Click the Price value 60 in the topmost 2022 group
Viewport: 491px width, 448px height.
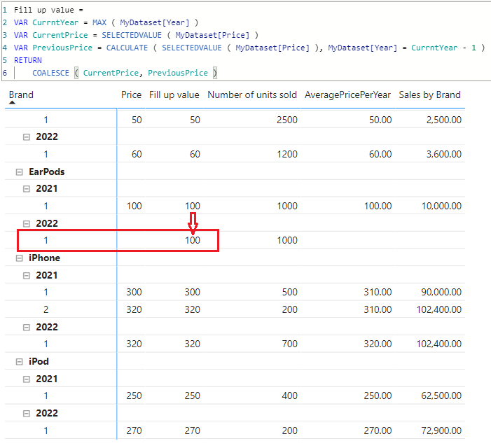pos(137,154)
